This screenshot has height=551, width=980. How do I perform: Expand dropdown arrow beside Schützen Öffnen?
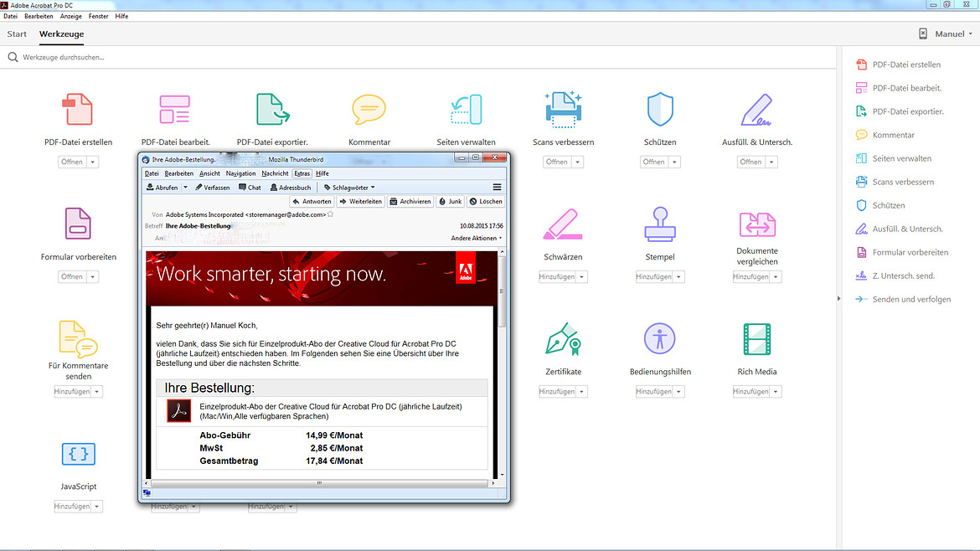674,162
